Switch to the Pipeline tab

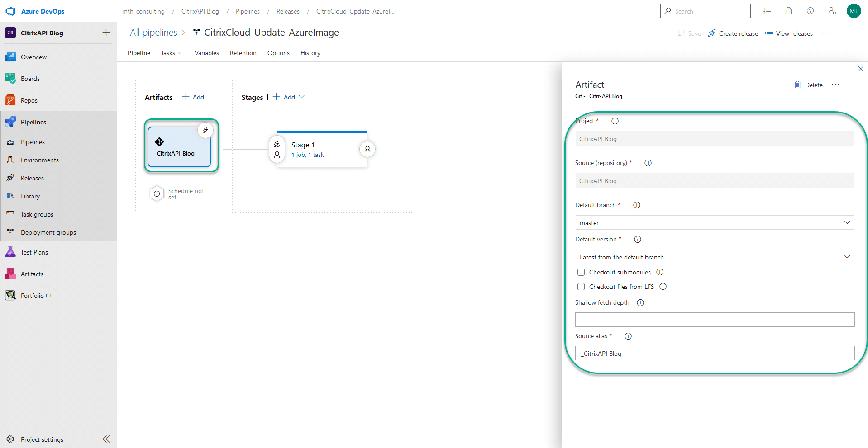click(139, 53)
